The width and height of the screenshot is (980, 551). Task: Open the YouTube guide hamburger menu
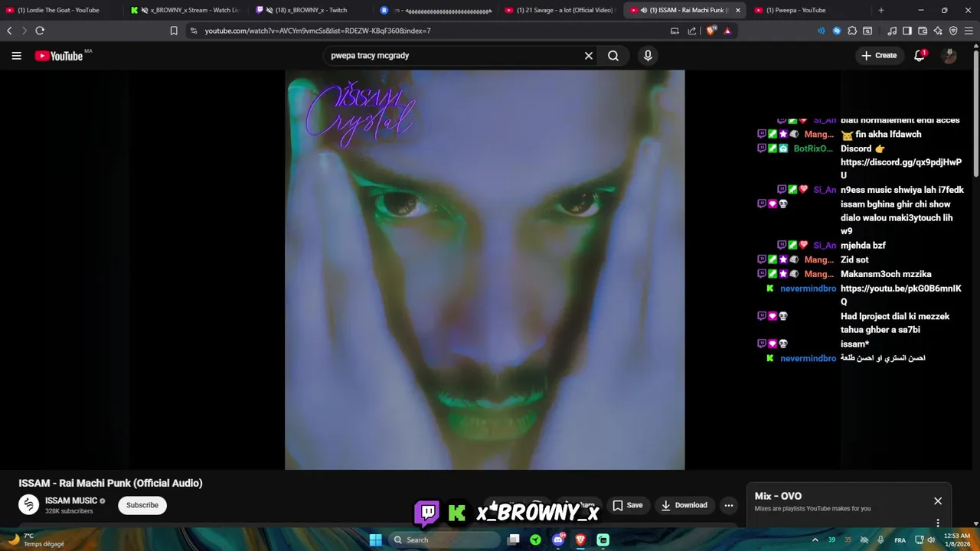(x=16, y=56)
